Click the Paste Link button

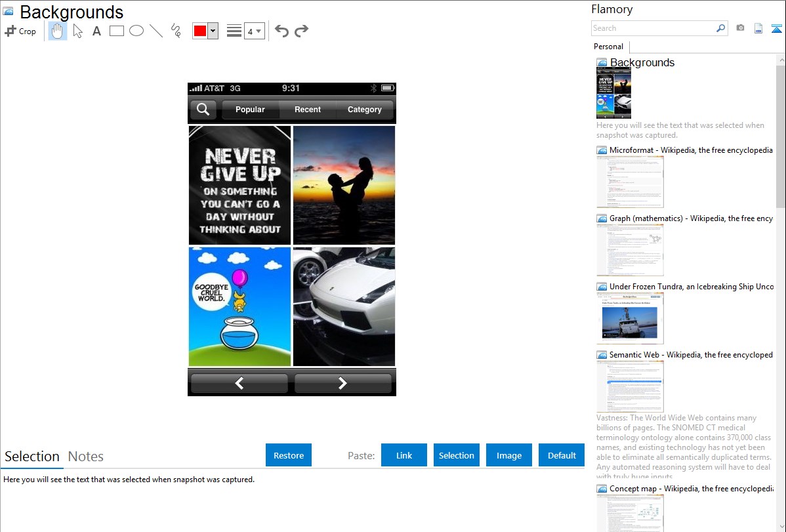click(404, 455)
